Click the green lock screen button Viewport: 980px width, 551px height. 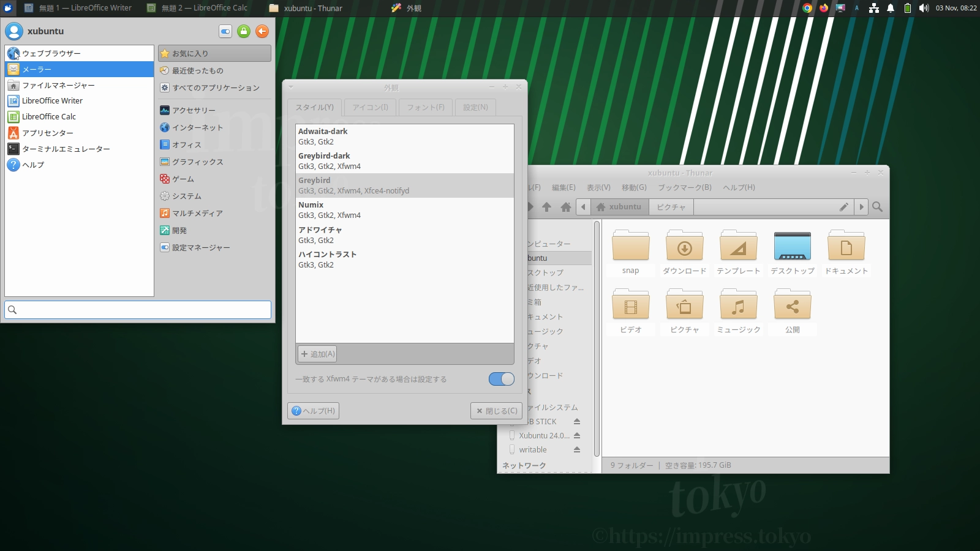pyautogui.click(x=244, y=31)
